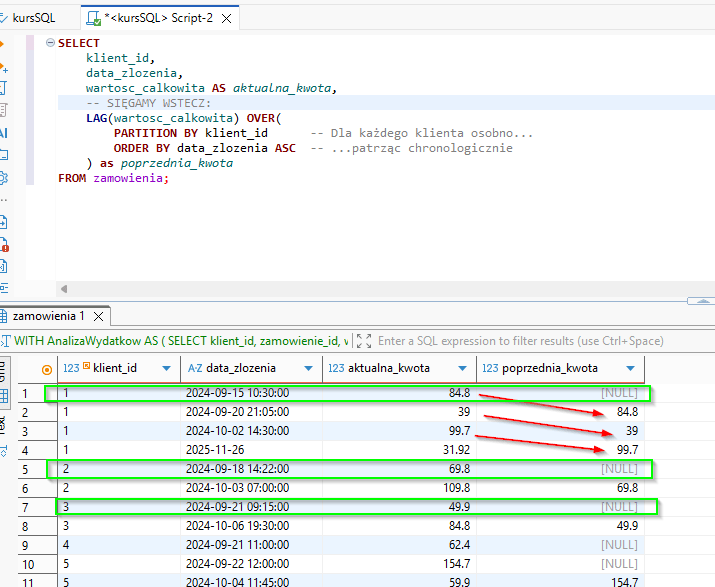The height and width of the screenshot is (587, 715).
Task: Click the AI assistant icon in editor sidebar
Action: (x=3, y=133)
